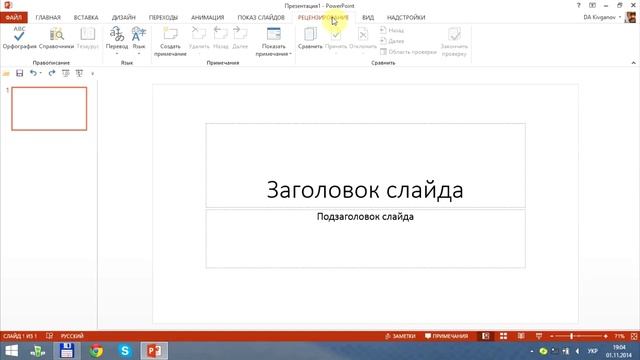Collapse the ribbon with the chevron

(x=633, y=63)
